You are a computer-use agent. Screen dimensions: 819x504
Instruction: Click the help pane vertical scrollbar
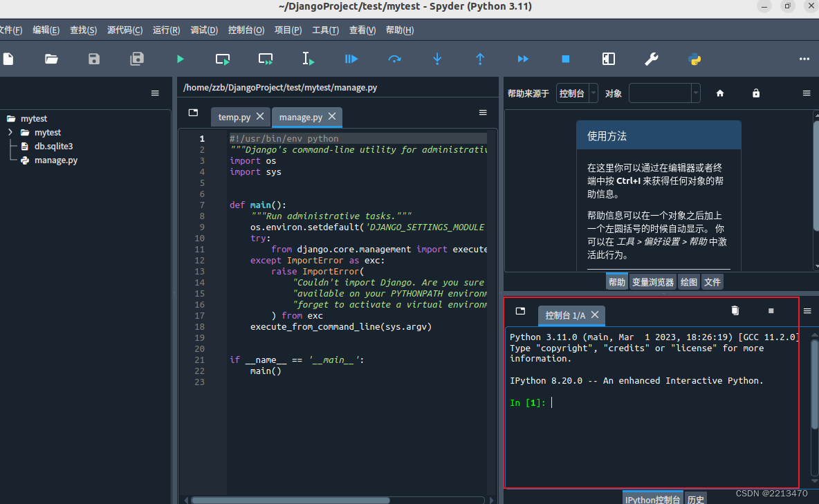click(x=816, y=175)
